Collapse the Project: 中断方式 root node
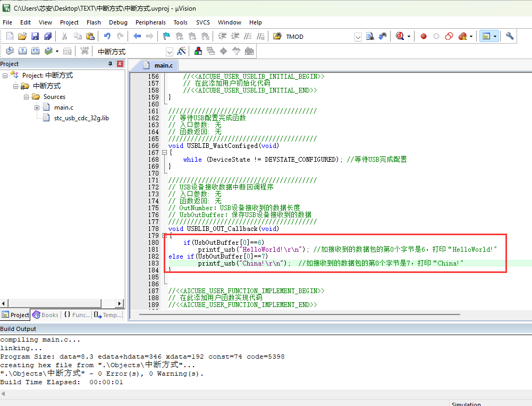This screenshot has width=532, height=406. tap(5, 76)
